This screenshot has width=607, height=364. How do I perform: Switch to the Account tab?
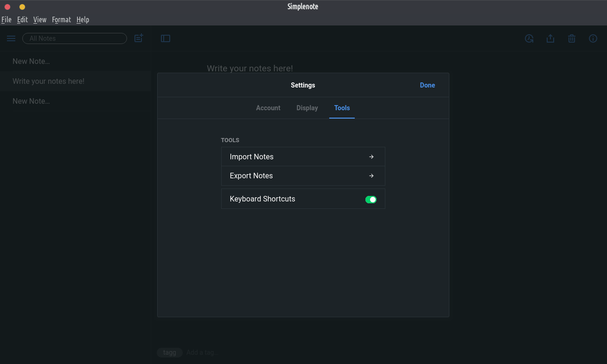(268, 108)
